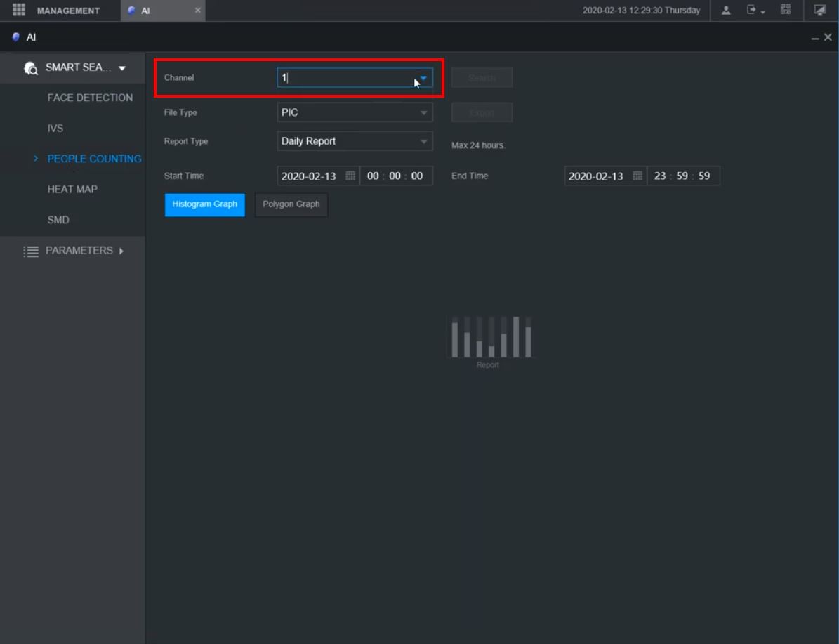Open the Channel dropdown arrow
Viewport: 839px width, 644px height.
click(423, 78)
